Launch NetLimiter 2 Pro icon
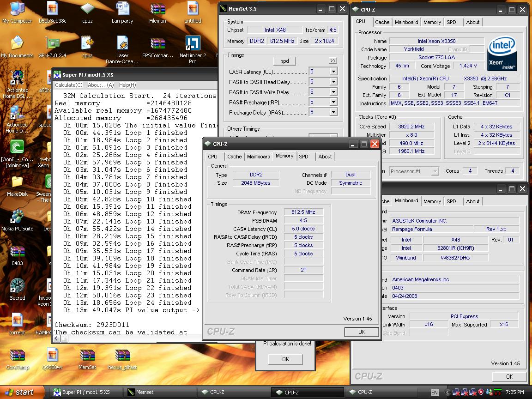Viewport: 532px width, 399px height. point(193,50)
